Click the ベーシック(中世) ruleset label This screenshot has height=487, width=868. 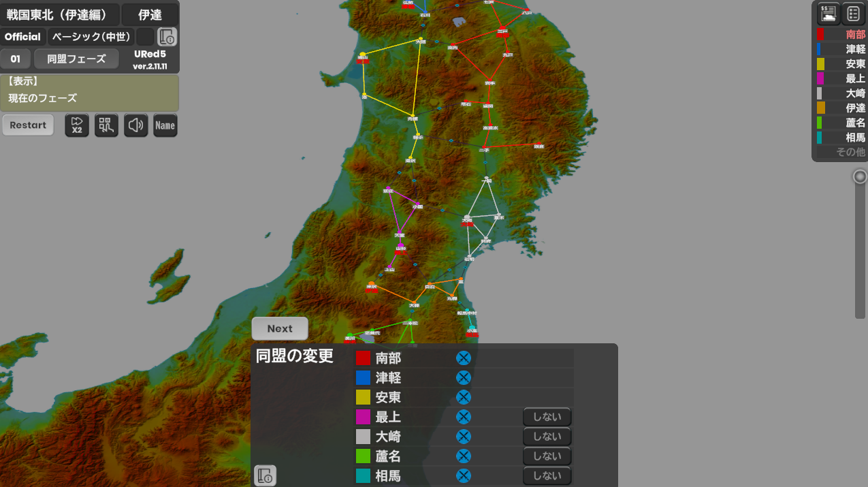click(91, 37)
